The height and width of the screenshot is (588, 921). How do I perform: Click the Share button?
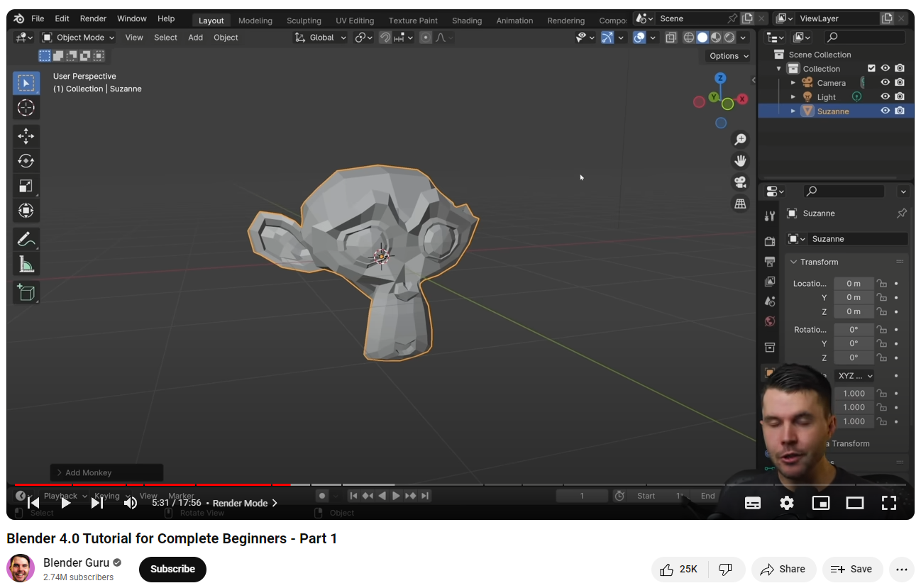(783, 569)
